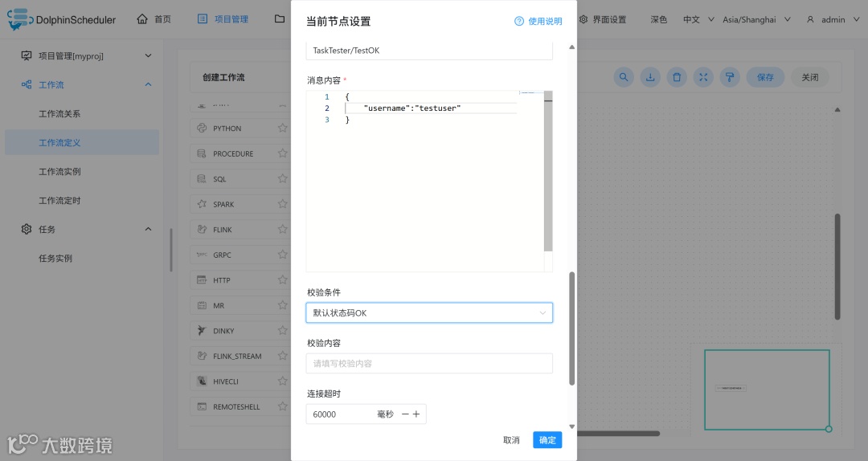Collapse the 任务 sidebar section

pyautogui.click(x=86, y=229)
